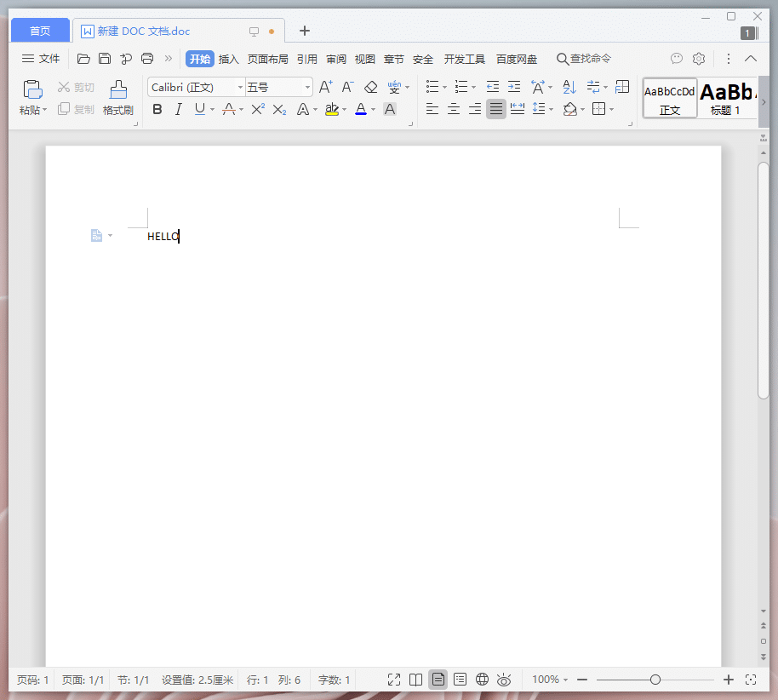Open the font name dropdown (Calibri)
Image resolution: width=778 pixels, height=700 pixels.
coord(240,88)
